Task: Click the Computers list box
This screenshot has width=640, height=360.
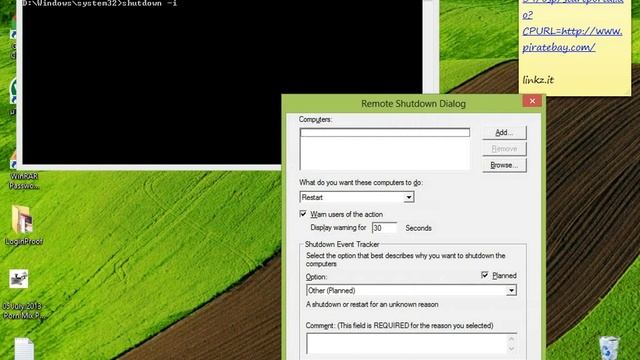Action: point(384,149)
